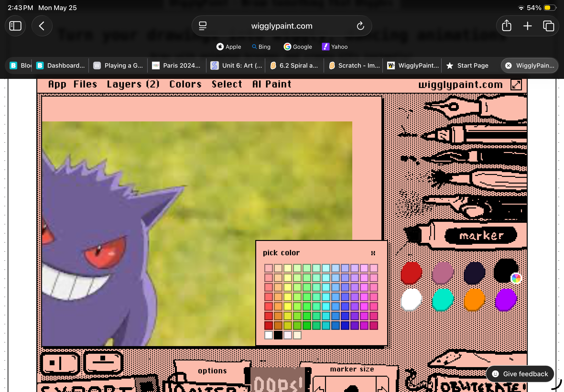Open a new Safari tab

tap(527, 26)
